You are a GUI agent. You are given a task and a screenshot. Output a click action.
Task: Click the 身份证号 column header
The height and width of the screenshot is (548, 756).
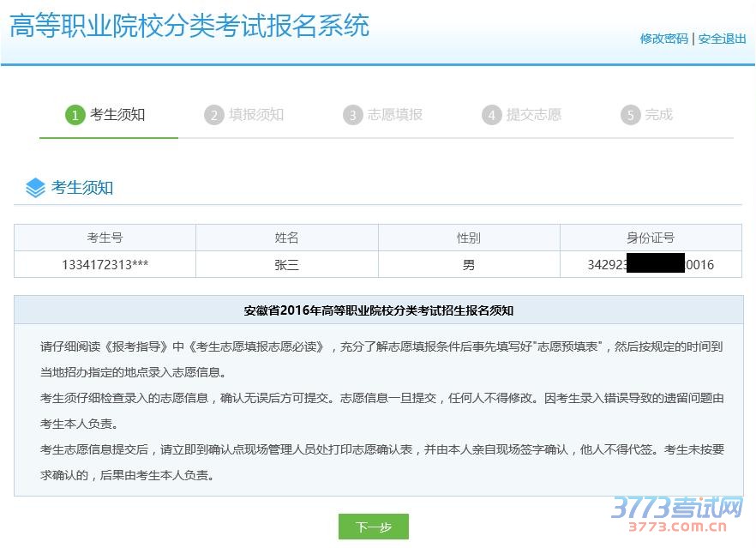(651, 238)
